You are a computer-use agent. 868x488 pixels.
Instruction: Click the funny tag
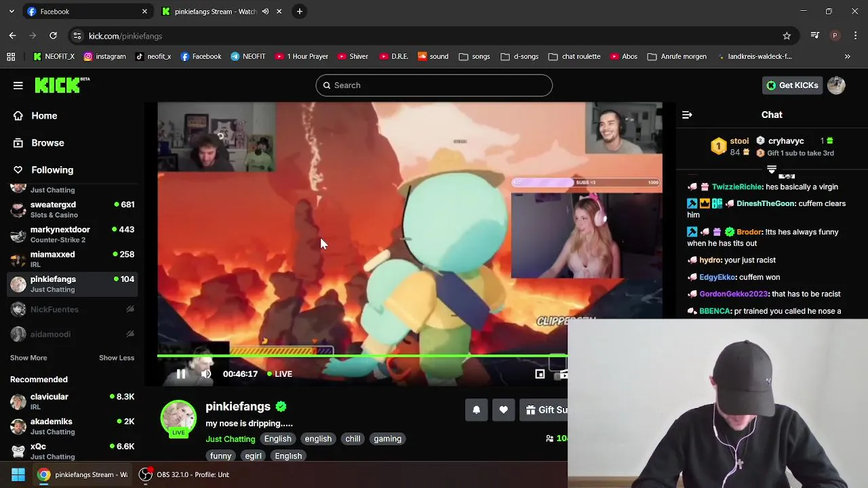pos(220,456)
